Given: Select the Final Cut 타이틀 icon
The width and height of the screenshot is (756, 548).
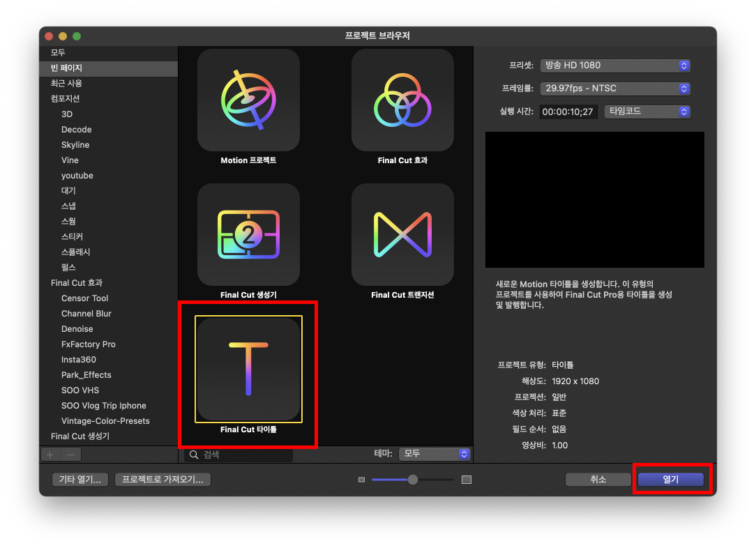Looking at the screenshot, I should 248,370.
